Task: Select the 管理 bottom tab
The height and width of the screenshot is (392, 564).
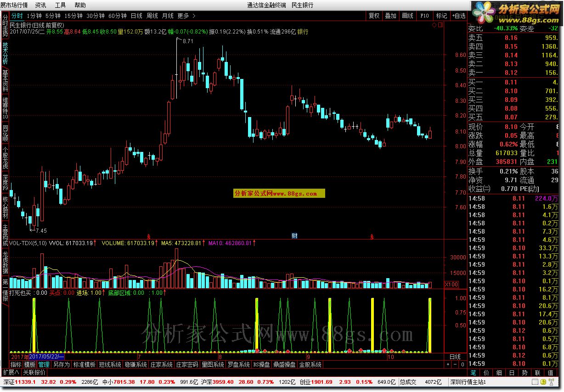Action: click(44, 364)
